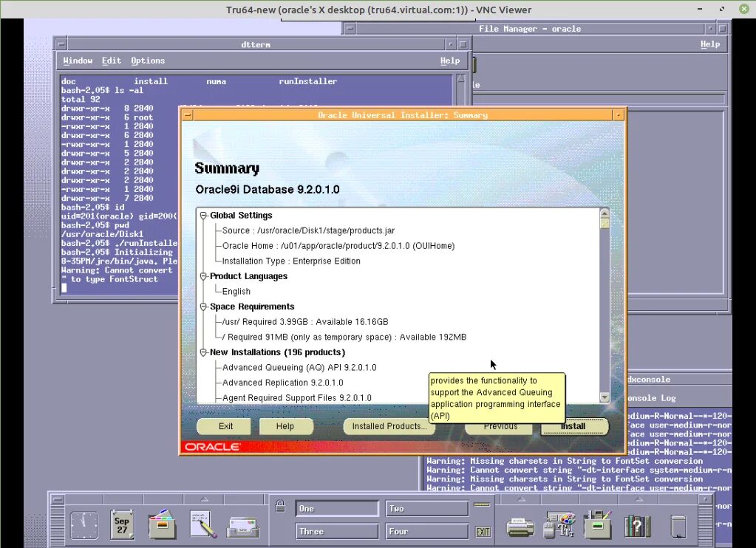The image size is (756, 548).
Task: Open the Window menu in dtterm
Action: click(78, 61)
